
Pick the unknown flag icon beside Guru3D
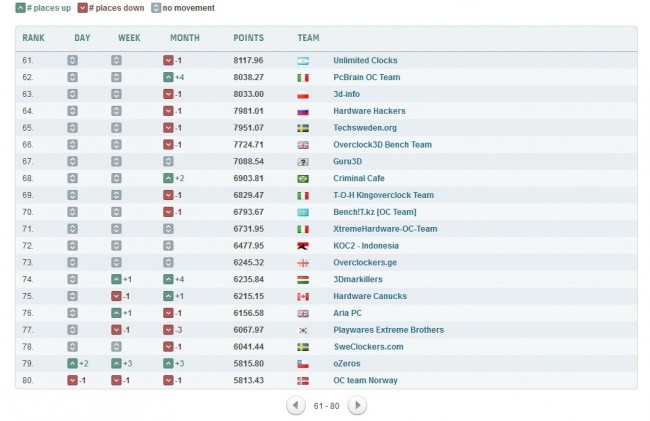303,162
